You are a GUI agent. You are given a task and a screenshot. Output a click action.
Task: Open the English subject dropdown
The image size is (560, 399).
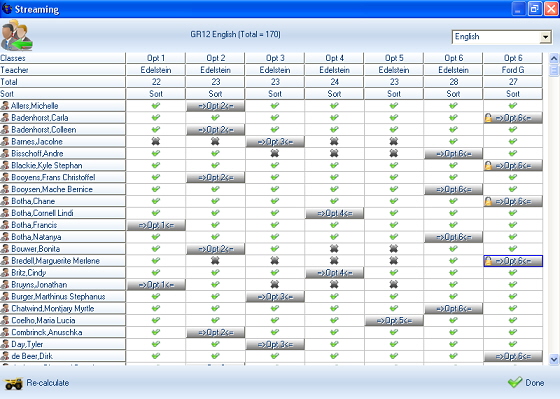pyautogui.click(x=545, y=37)
